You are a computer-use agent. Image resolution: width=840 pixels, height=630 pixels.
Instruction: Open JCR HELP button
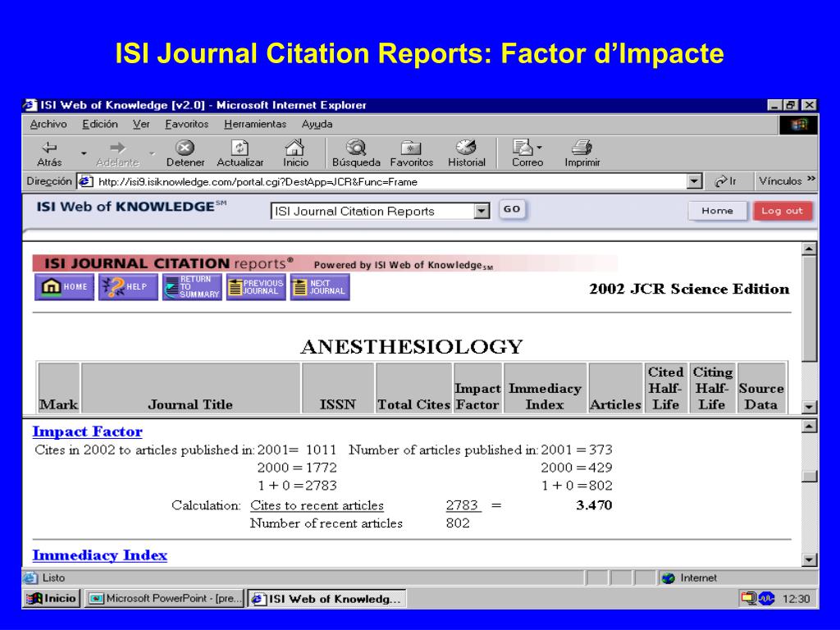point(128,286)
